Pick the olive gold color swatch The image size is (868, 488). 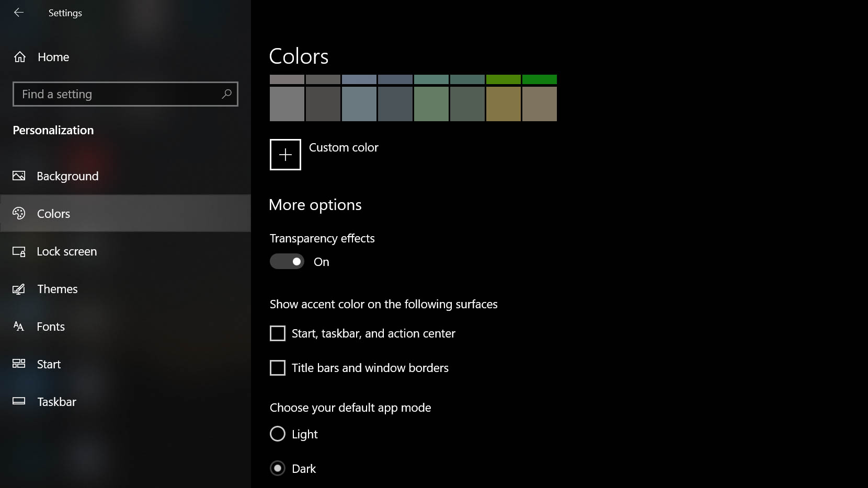[x=504, y=104]
